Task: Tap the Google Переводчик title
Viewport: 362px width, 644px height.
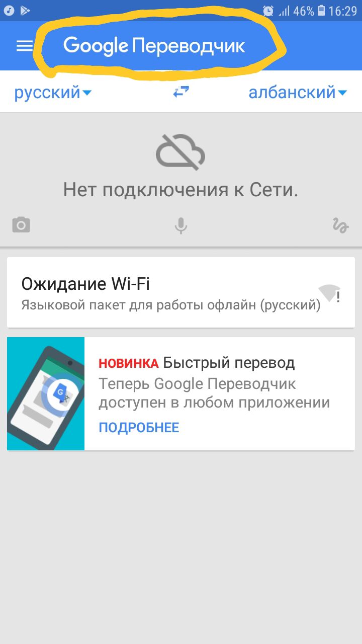Action: (x=154, y=46)
